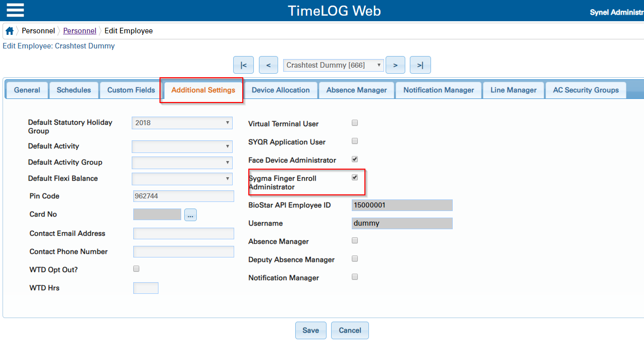Go to home via house icon
The image size is (644, 363).
[10, 31]
